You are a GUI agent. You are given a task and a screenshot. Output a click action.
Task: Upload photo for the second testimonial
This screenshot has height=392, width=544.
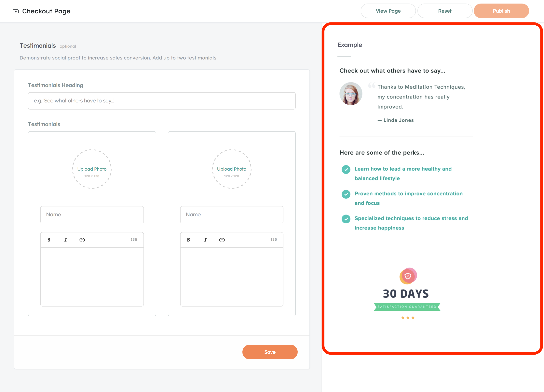232,169
